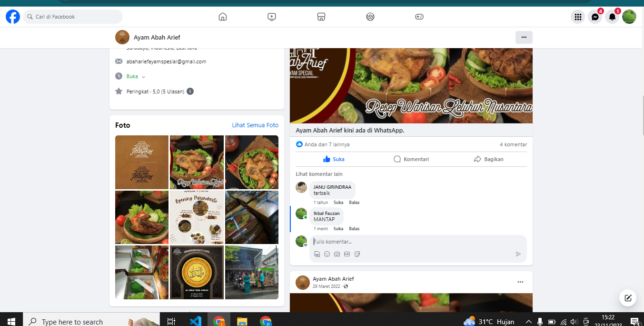Image resolution: width=644 pixels, height=326 pixels.
Task: Open the weather widget 31°C Hujan
Action: point(489,321)
